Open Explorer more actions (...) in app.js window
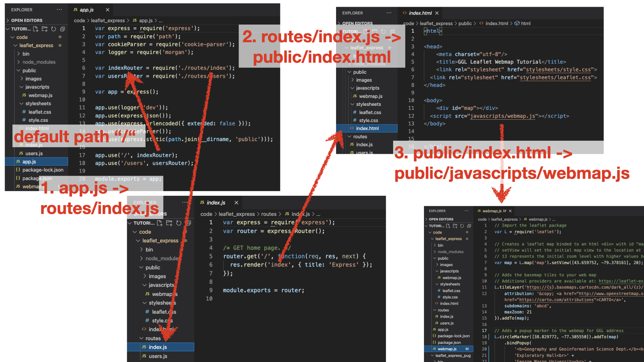644x362 pixels. coord(59,10)
